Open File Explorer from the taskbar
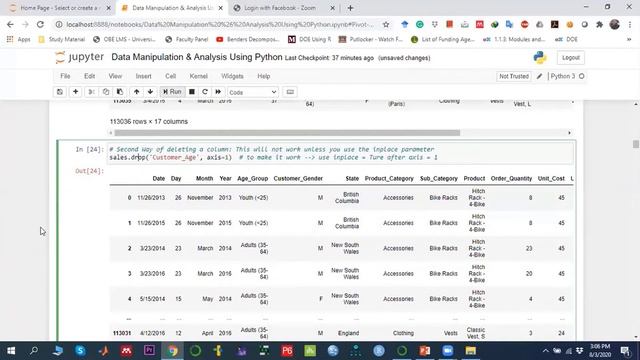Image resolution: width=640 pixels, height=360 pixels. 471,351
